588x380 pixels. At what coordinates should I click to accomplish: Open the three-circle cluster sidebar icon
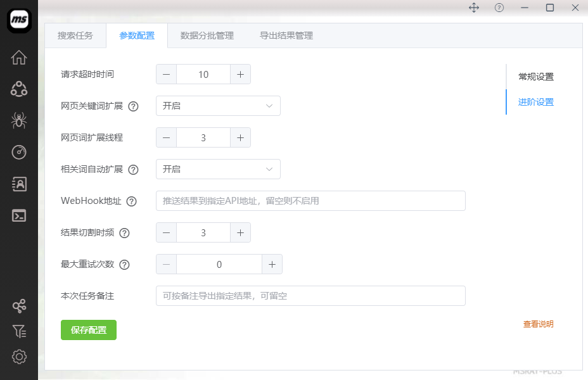click(x=19, y=89)
